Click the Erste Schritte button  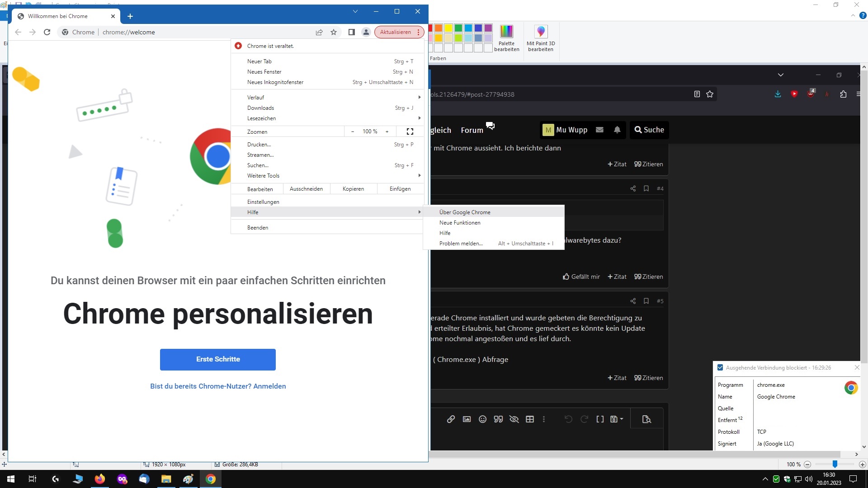tap(218, 360)
